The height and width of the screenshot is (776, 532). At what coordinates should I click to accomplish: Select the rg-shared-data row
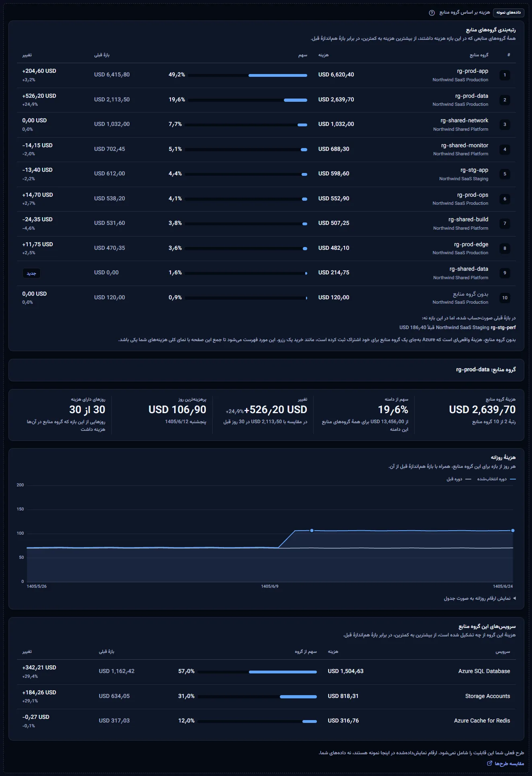266,273
